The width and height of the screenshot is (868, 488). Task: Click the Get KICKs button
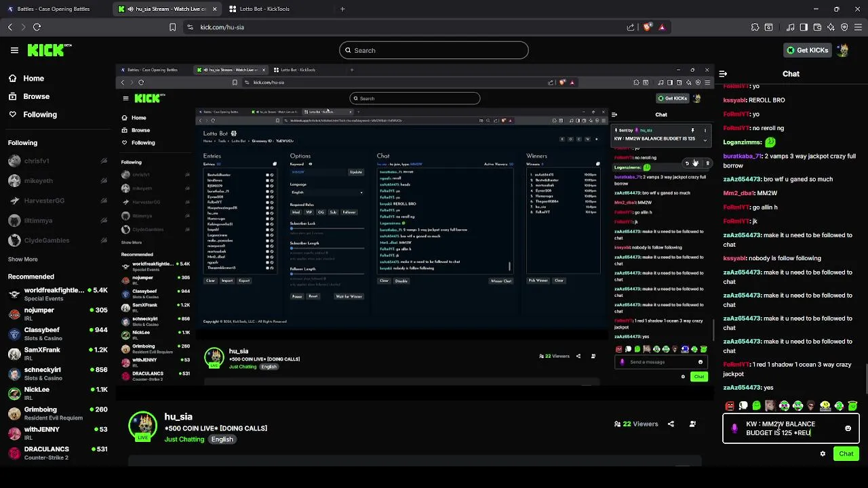807,50
